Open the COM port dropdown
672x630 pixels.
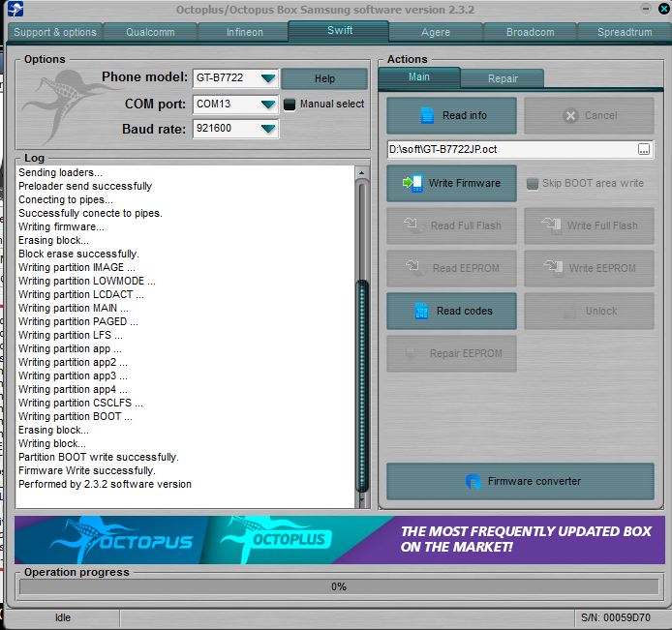(x=268, y=105)
